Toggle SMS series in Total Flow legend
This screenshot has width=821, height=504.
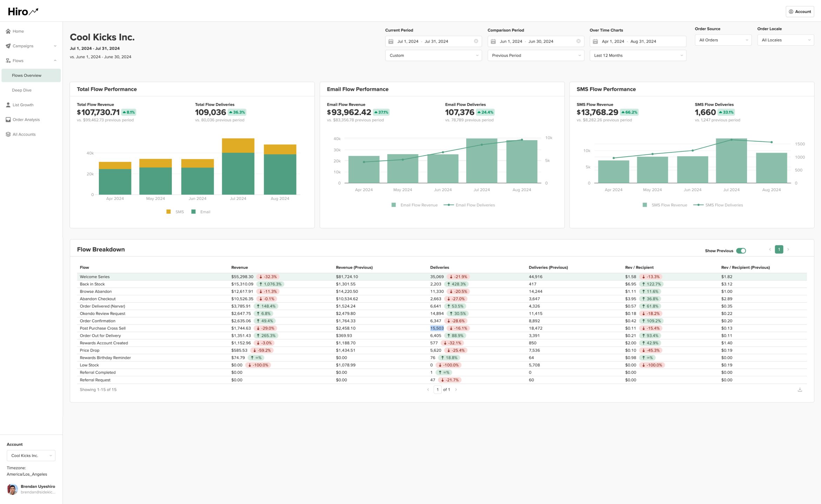pyautogui.click(x=175, y=212)
